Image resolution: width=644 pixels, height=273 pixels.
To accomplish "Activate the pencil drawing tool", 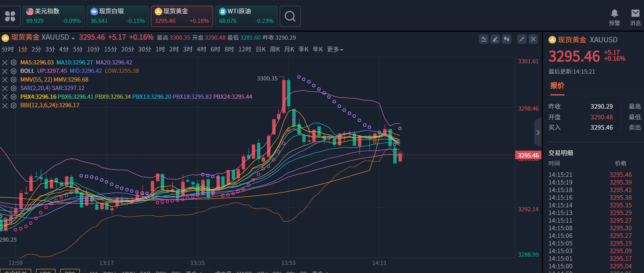I will [x=495, y=39].
